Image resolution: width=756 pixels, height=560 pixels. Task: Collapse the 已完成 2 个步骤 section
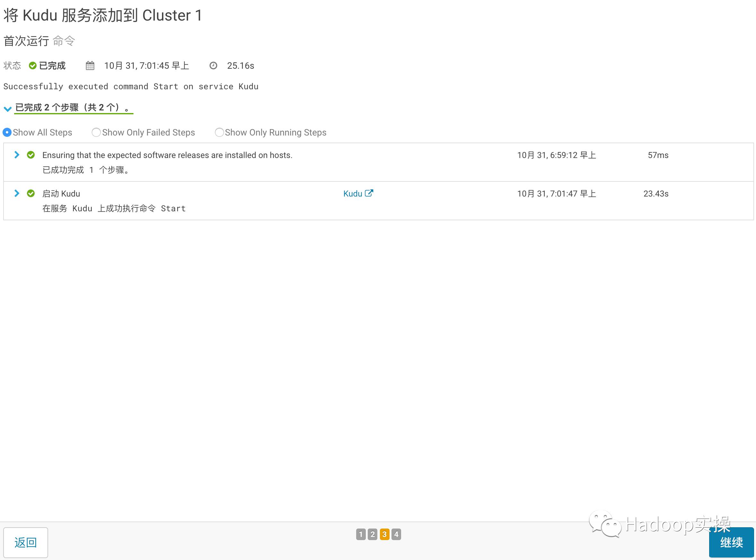[8, 108]
